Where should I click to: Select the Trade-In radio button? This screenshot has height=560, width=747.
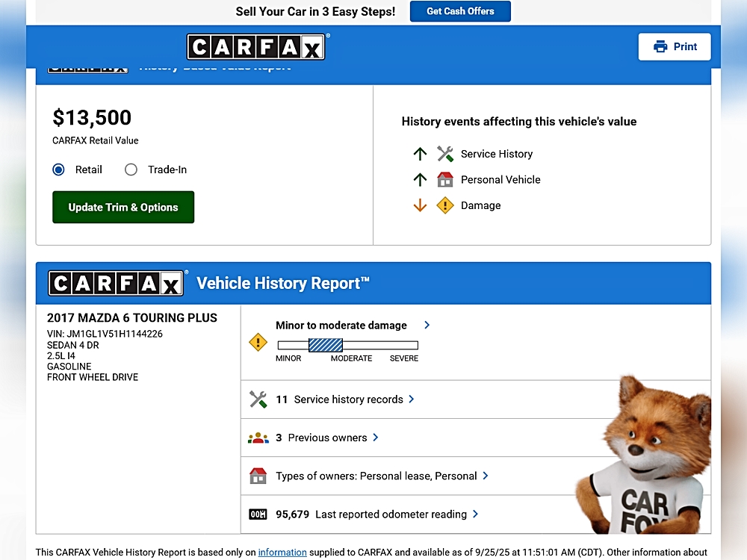tap(131, 169)
